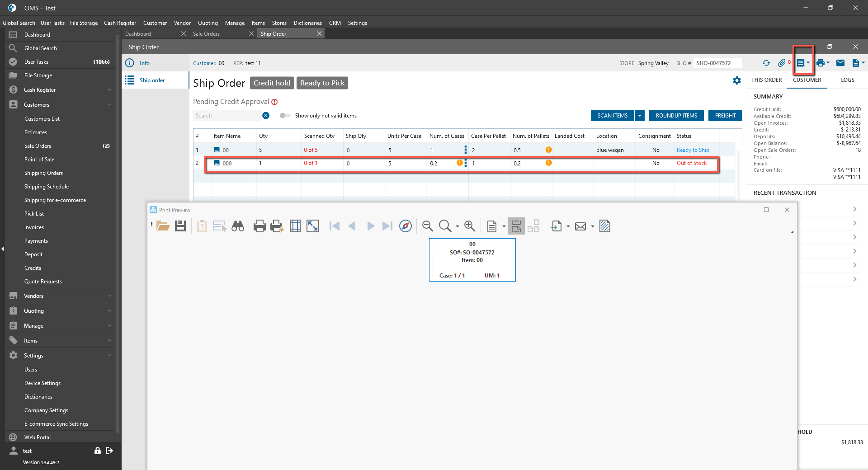The image size is (868, 470).
Task: Open Dictionaries menu in menu bar
Action: [x=308, y=23]
